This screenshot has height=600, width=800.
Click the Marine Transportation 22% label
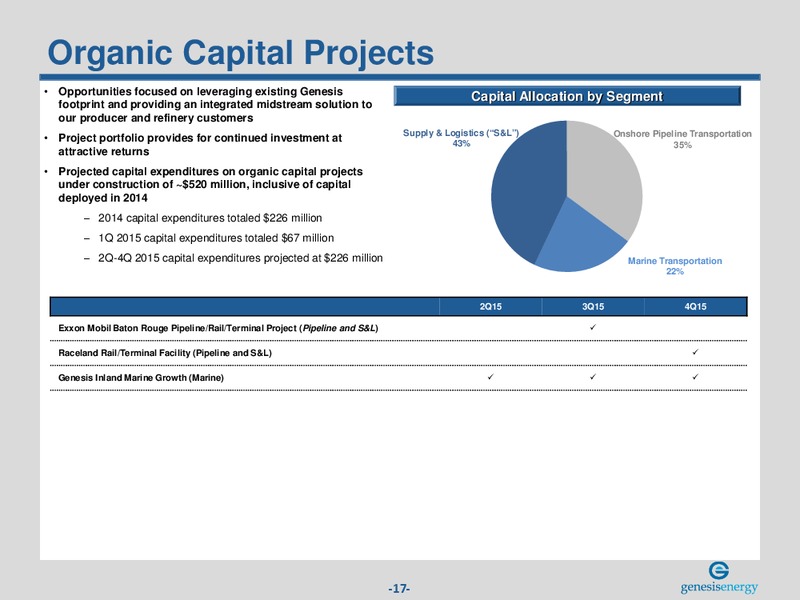click(674, 266)
